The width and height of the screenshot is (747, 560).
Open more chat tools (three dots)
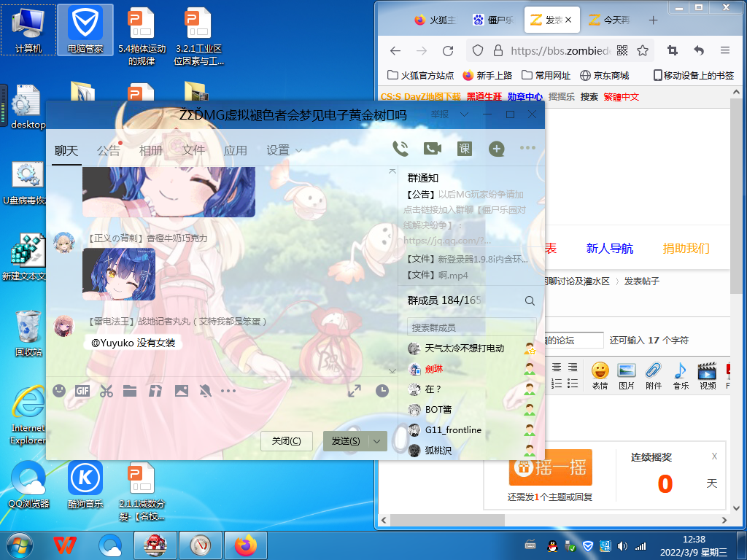tap(228, 391)
